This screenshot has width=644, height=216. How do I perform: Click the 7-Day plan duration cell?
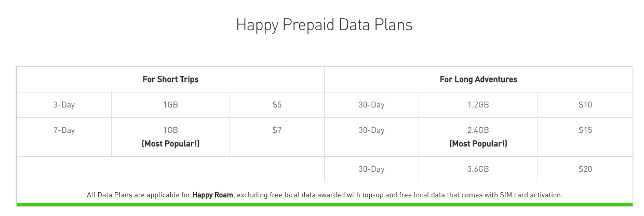[64, 130]
